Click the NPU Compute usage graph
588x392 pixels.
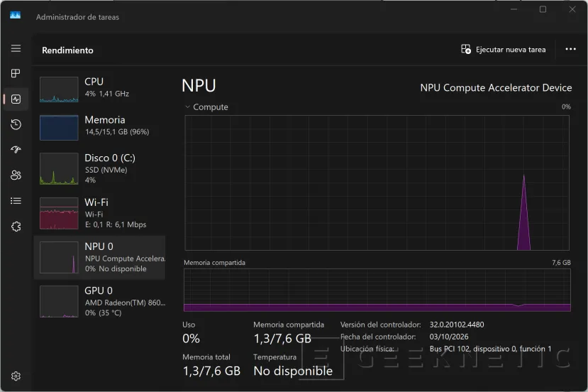(x=377, y=183)
